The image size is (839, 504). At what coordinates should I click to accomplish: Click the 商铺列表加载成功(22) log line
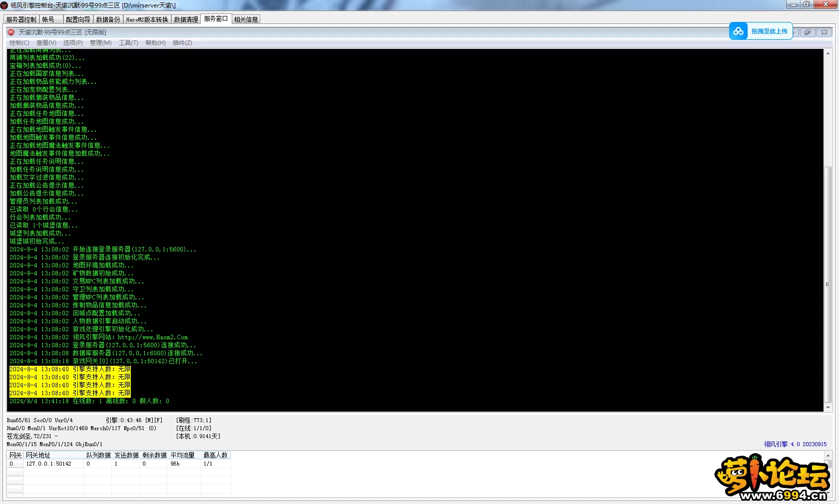[x=47, y=58]
